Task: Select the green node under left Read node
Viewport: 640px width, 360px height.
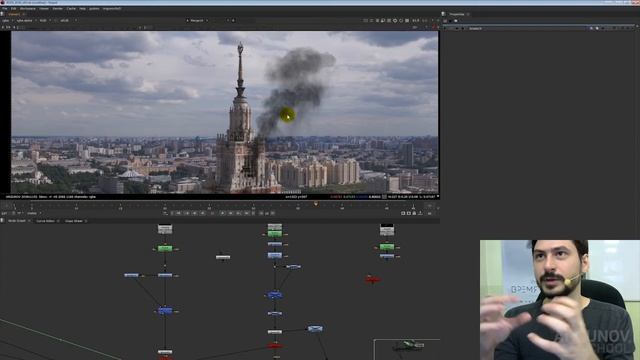Action: (x=165, y=248)
